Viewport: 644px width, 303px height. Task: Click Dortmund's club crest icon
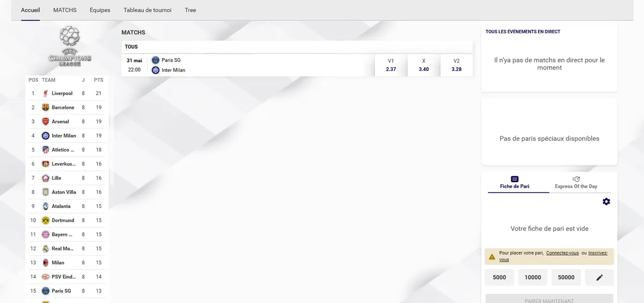46,220
